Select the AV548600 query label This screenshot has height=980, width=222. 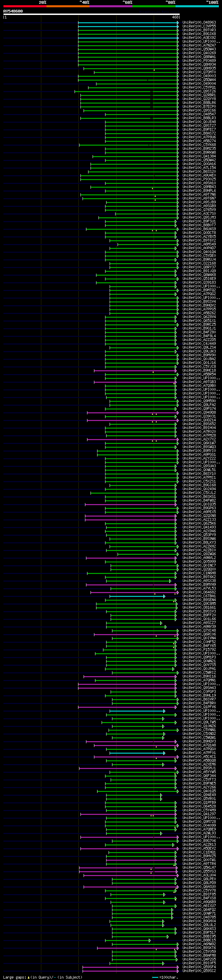click(x=13, y=11)
